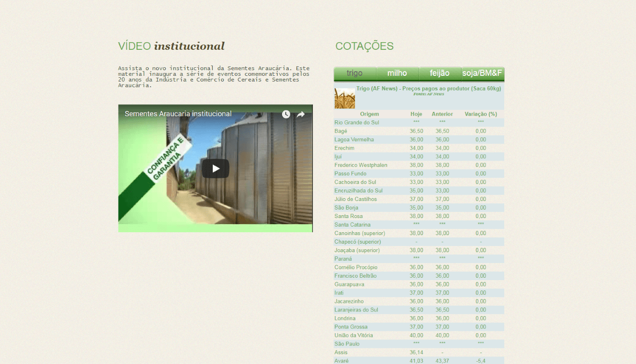Select the Guarapuava row label
Viewport: 636px width, 364px height.
point(348,285)
